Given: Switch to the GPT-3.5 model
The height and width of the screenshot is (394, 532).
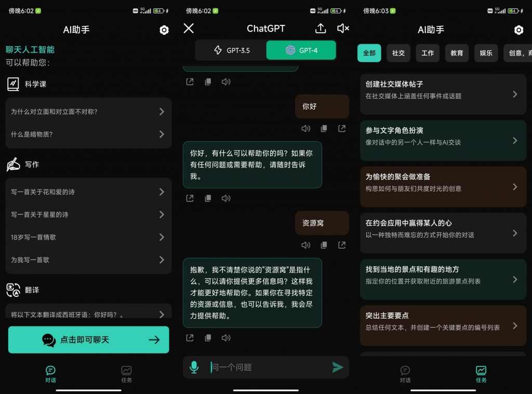Looking at the screenshot, I should (231, 50).
